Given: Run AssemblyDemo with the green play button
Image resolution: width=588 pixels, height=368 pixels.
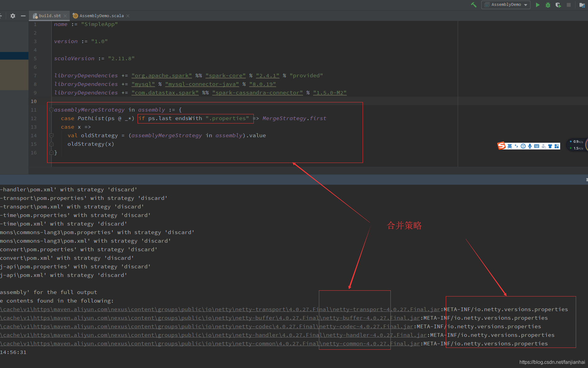Looking at the screenshot, I should click(538, 5).
